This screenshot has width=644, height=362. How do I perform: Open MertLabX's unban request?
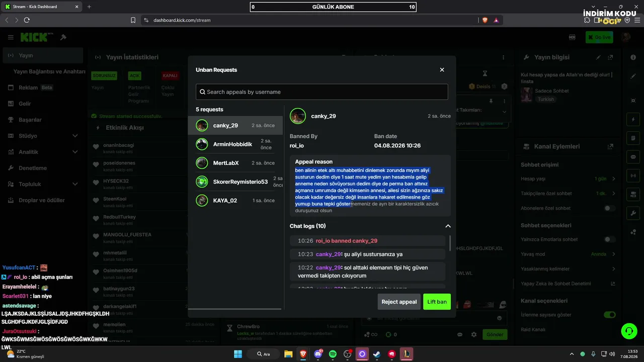point(235,163)
